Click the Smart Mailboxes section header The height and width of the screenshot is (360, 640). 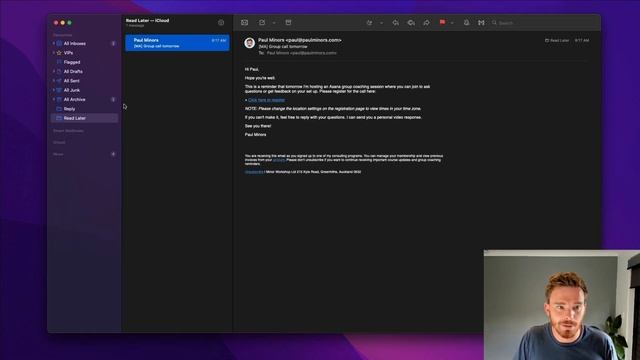(68, 131)
